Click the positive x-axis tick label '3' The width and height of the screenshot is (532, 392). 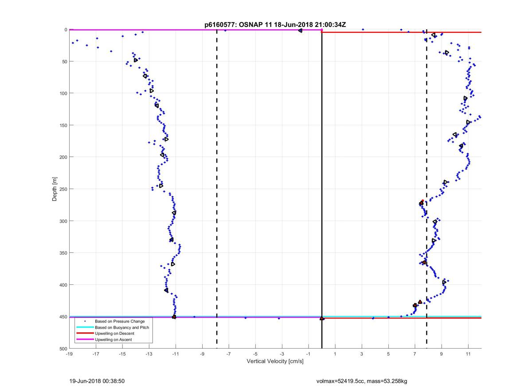coord(362,354)
